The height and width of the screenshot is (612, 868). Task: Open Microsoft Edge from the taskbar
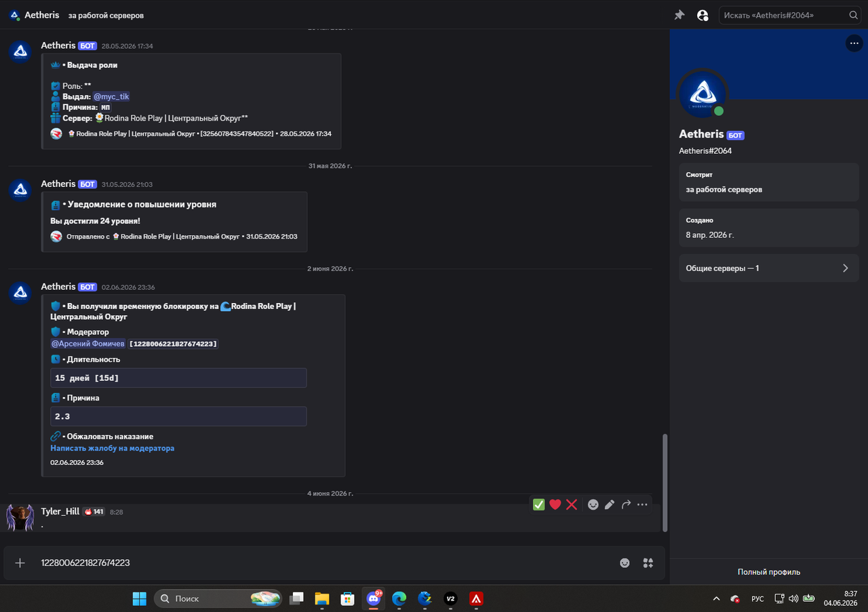[x=399, y=598]
